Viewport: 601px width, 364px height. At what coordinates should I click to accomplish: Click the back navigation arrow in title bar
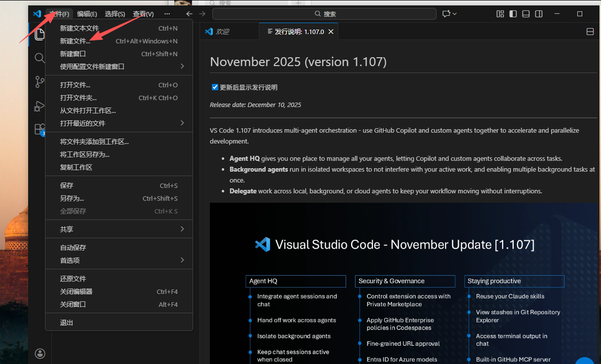pos(189,14)
